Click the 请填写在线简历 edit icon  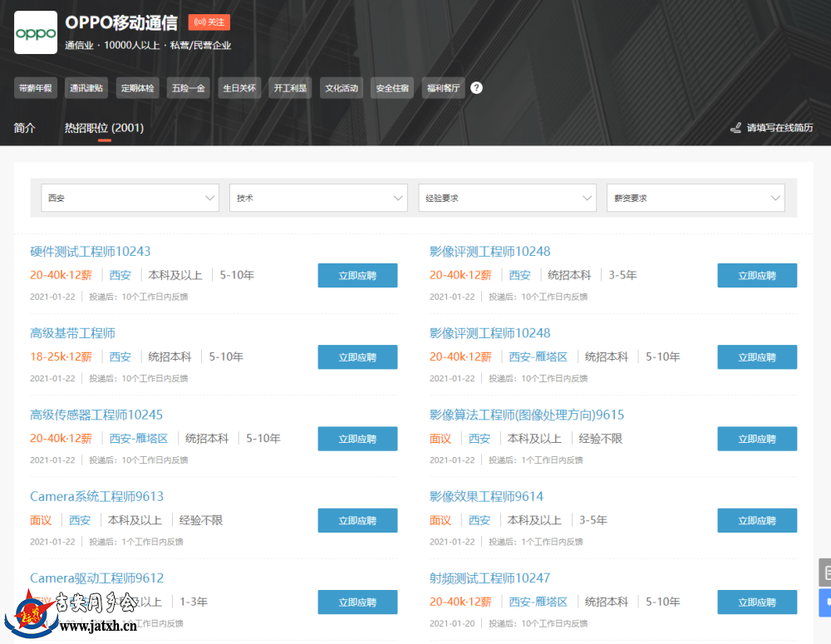pos(735,128)
